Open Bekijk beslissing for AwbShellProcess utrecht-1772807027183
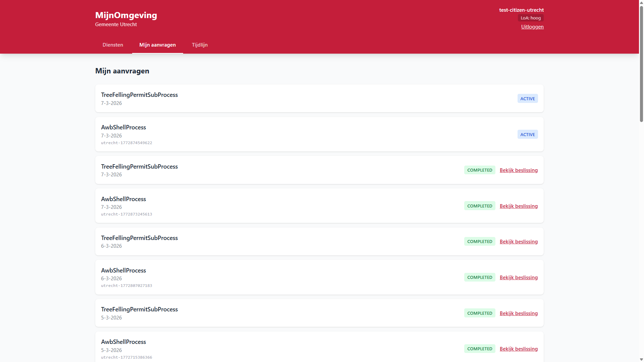This screenshot has width=644, height=362. coord(519,277)
